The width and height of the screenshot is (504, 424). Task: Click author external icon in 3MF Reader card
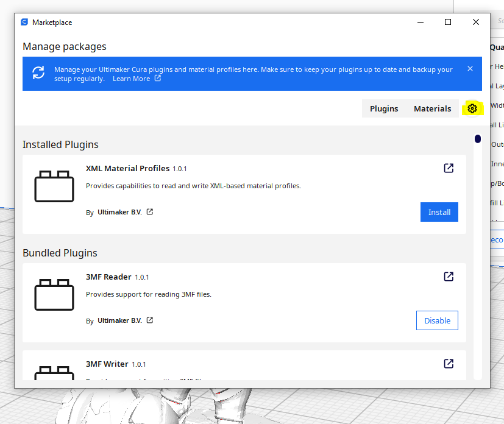click(x=150, y=320)
